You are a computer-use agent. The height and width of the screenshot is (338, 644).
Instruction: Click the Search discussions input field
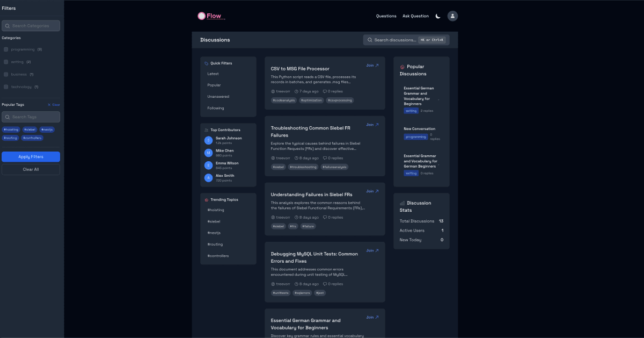coord(394,40)
